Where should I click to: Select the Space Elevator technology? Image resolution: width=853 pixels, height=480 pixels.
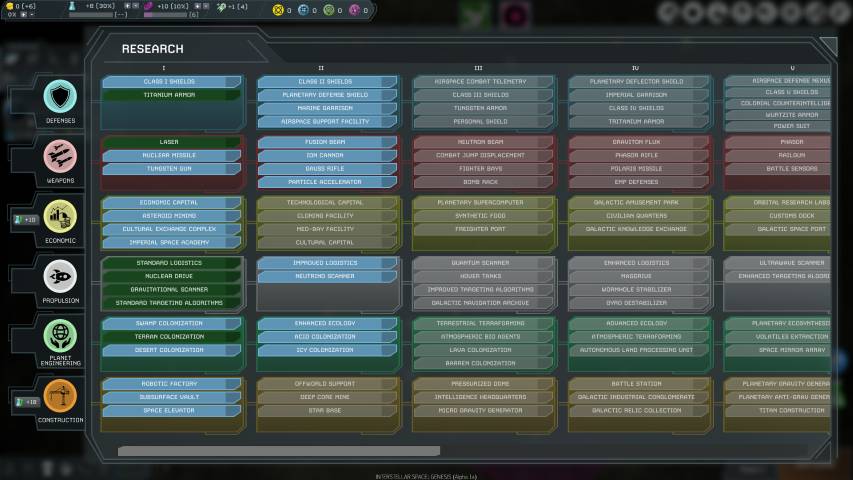point(169,410)
